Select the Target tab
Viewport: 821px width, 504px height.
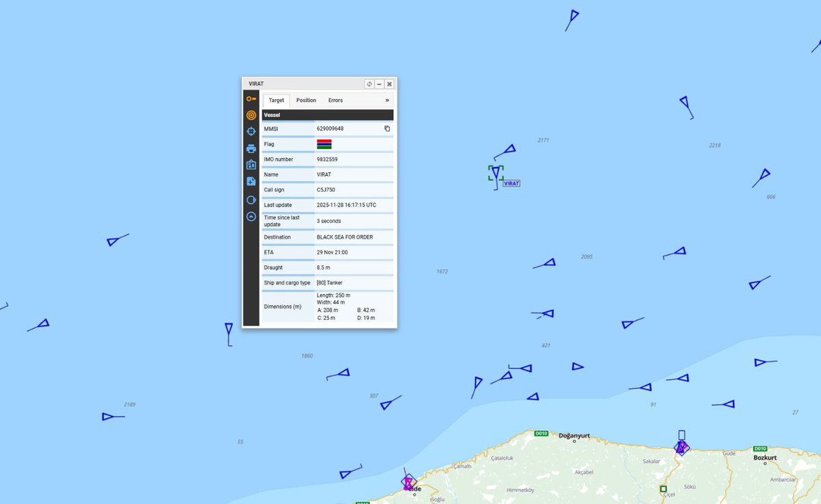coord(276,100)
